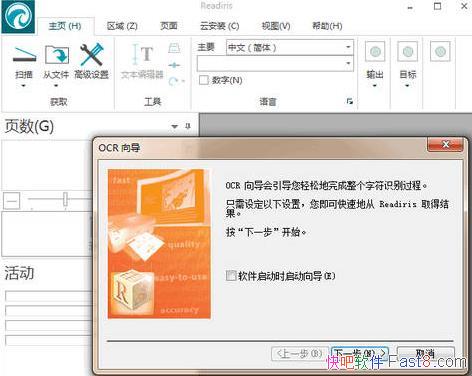
Task: Open the secondary language combo box
Action: click(275, 63)
